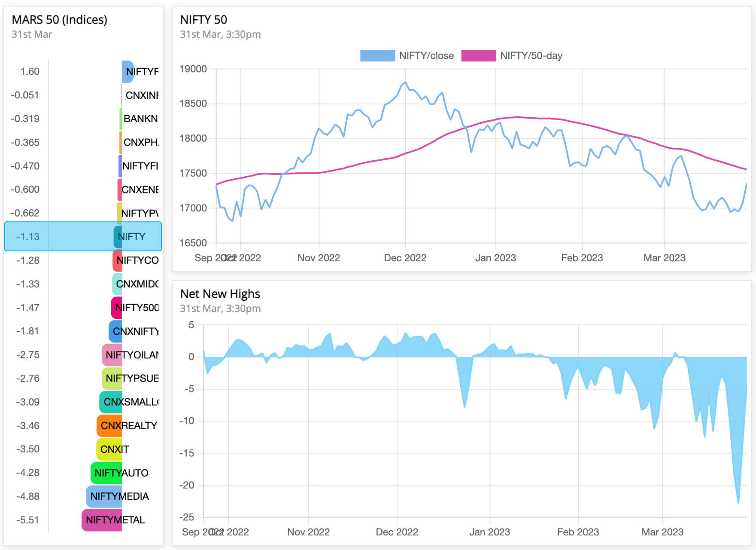This screenshot has width=756, height=550.
Task: Select the CNXMIDCAP bar
Action: tap(117, 284)
